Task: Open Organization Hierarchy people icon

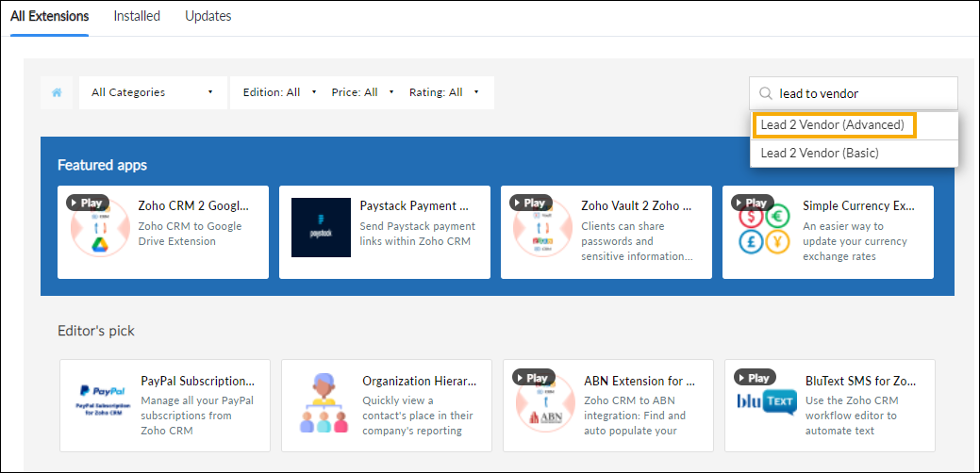Action: pyautogui.click(x=324, y=403)
